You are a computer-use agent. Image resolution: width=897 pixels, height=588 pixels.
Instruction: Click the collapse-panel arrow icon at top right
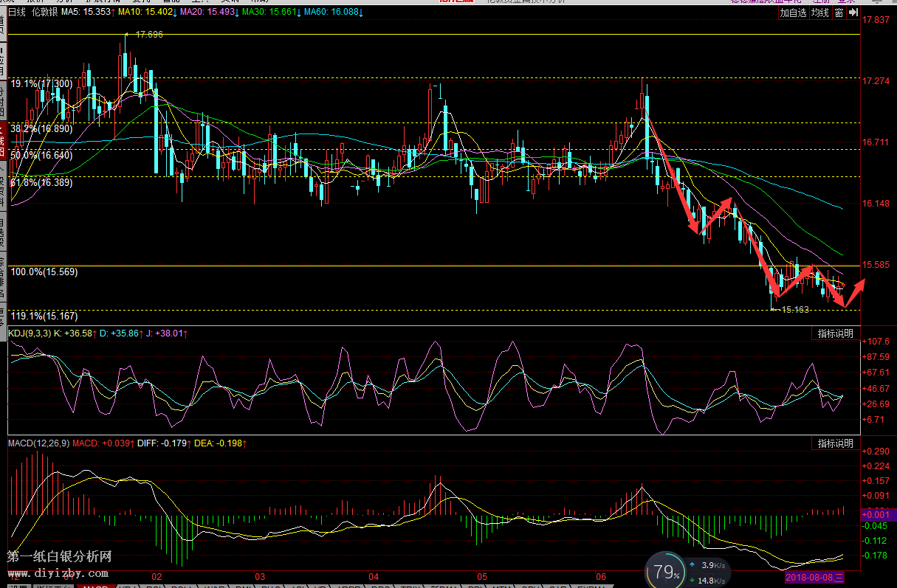pyautogui.click(x=853, y=13)
